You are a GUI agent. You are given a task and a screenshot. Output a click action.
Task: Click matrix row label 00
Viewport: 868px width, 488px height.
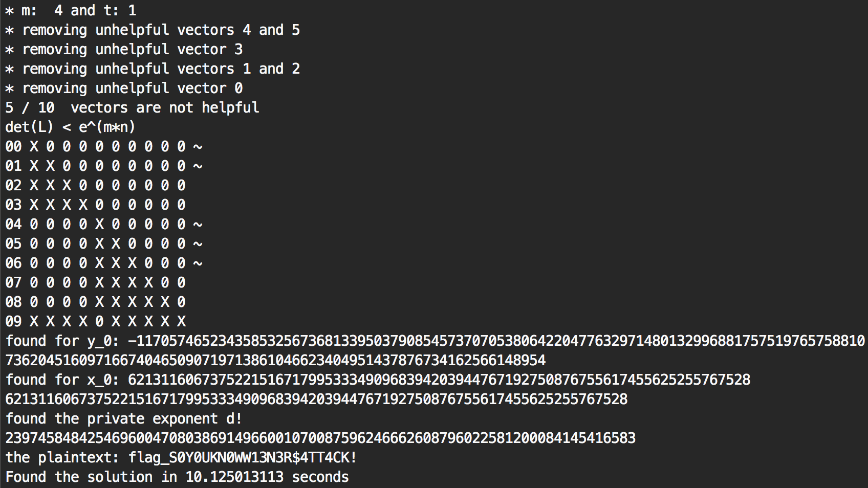(13, 146)
